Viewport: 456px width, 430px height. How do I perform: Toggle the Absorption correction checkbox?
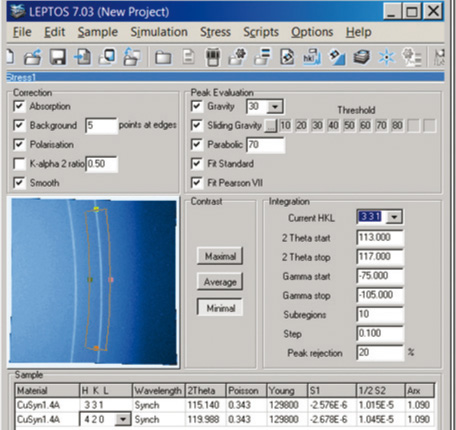tap(19, 106)
